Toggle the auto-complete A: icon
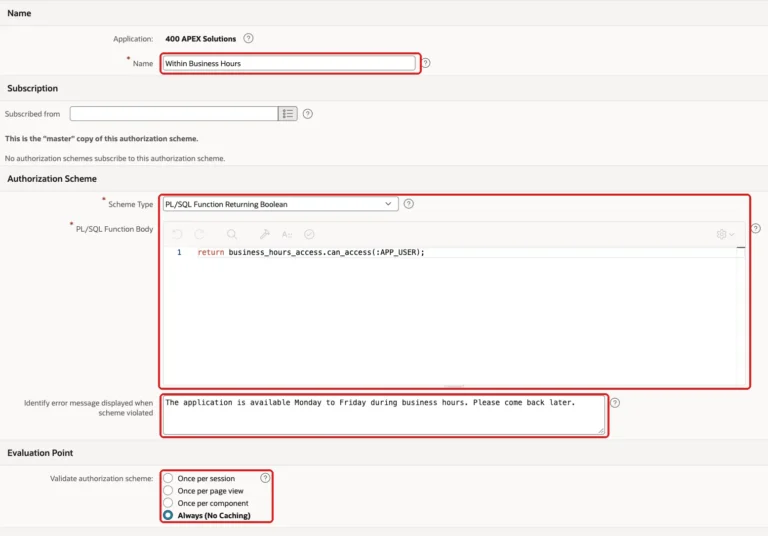This screenshot has width=768, height=536. (287, 234)
